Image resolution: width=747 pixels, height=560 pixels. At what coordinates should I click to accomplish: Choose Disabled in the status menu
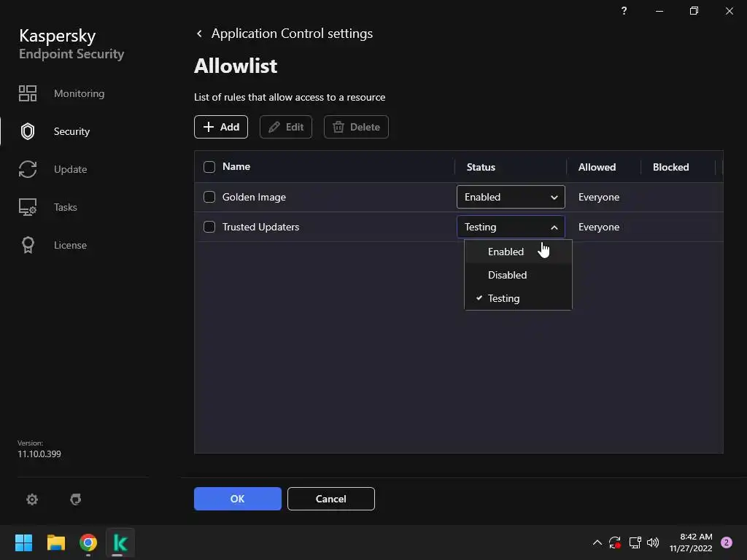[518, 275]
